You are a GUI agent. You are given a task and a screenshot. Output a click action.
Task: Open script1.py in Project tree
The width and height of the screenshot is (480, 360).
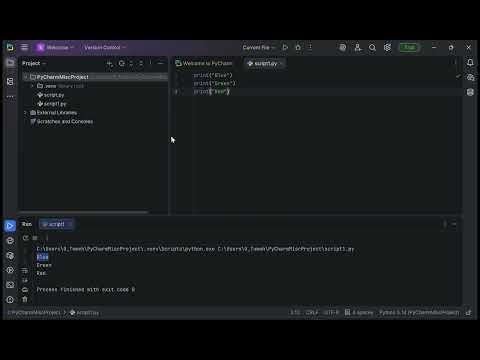click(x=52, y=104)
